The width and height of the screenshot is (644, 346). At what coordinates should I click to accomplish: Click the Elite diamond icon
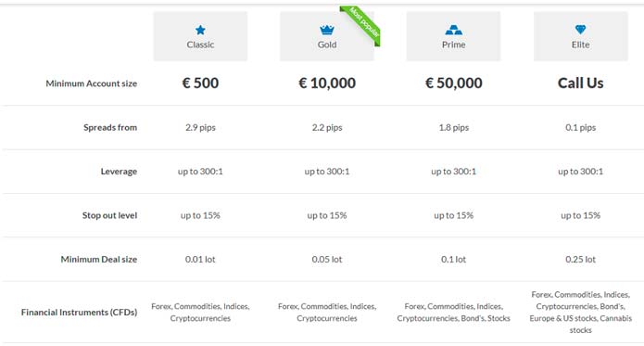pyautogui.click(x=580, y=30)
